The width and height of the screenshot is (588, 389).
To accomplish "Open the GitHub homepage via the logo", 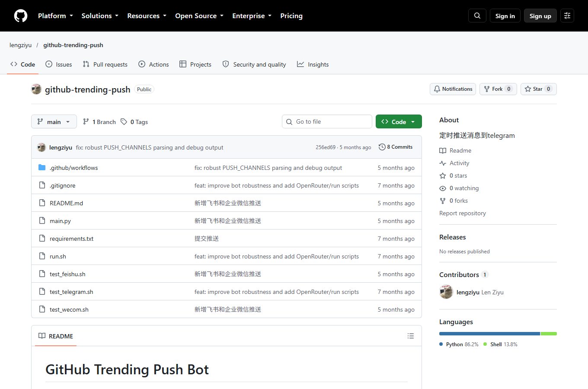I will pyautogui.click(x=21, y=16).
